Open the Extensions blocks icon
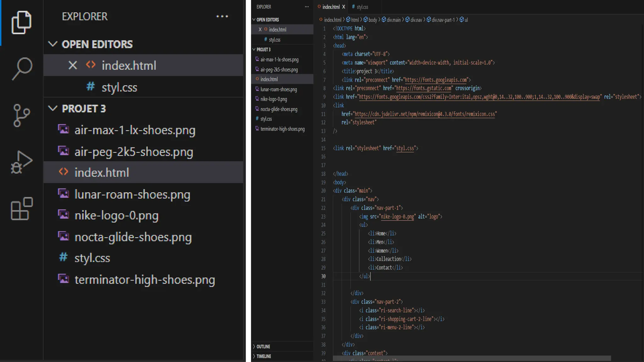The height and width of the screenshot is (362, 644). pos(21,209)
